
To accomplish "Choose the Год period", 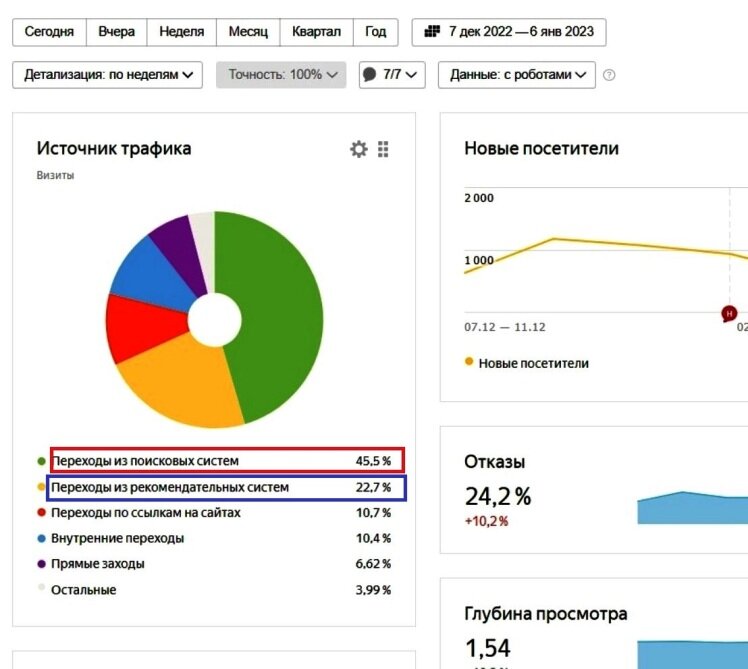I will pos(375,32).
